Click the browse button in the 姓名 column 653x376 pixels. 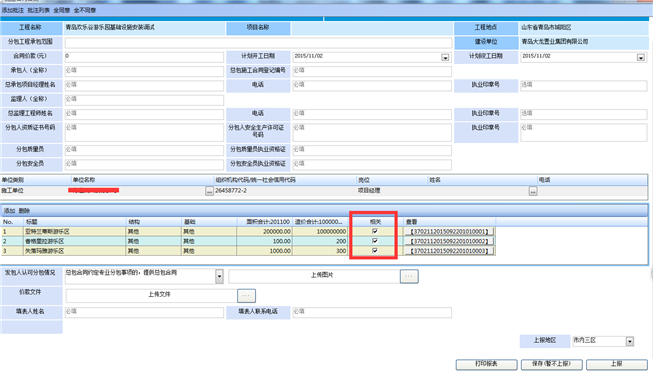[x=533, y=191]
